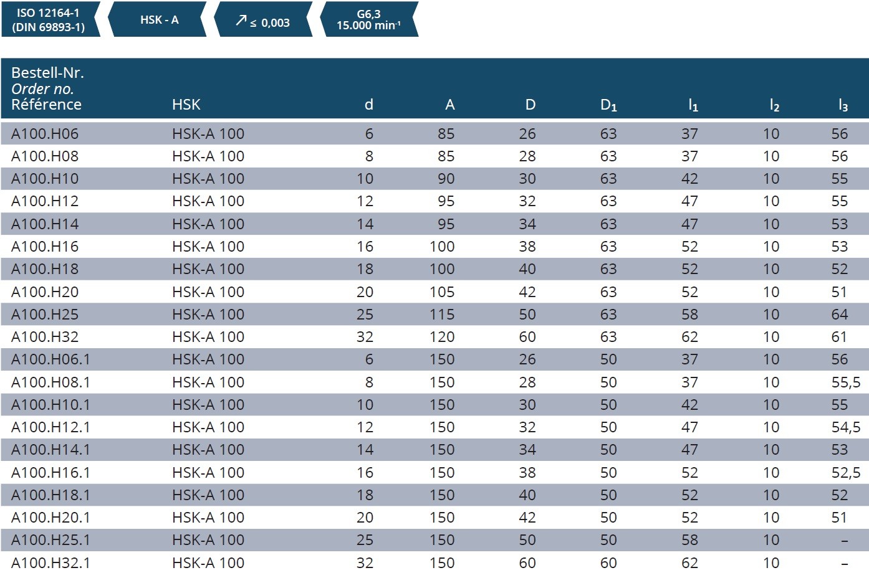
Task: Select order number A100.H08.1
Action: (50, 382)
